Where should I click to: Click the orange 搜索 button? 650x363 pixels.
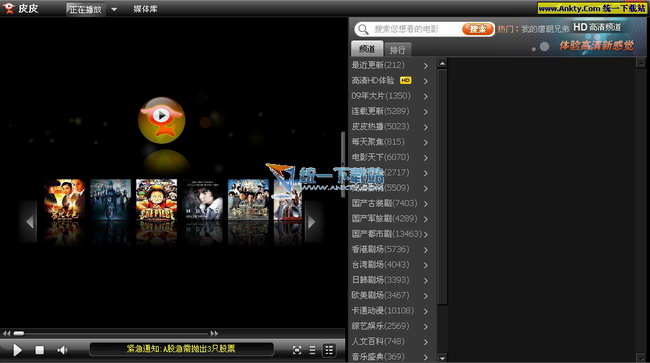click(477, 29)
